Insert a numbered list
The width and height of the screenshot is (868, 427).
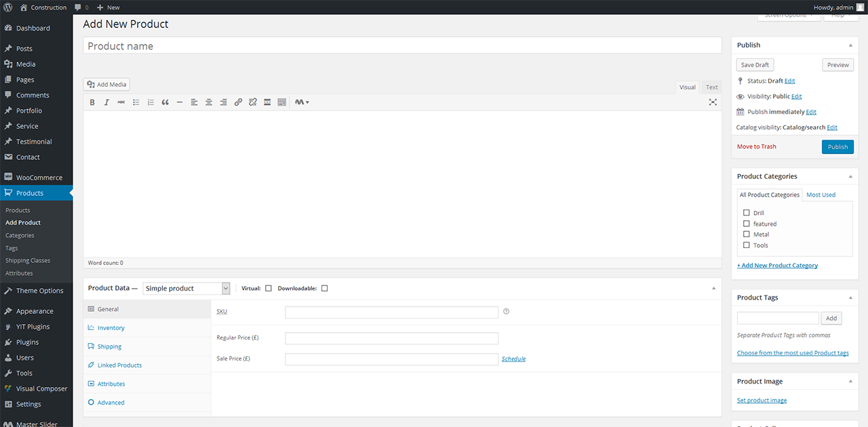[x=151, y=102]
